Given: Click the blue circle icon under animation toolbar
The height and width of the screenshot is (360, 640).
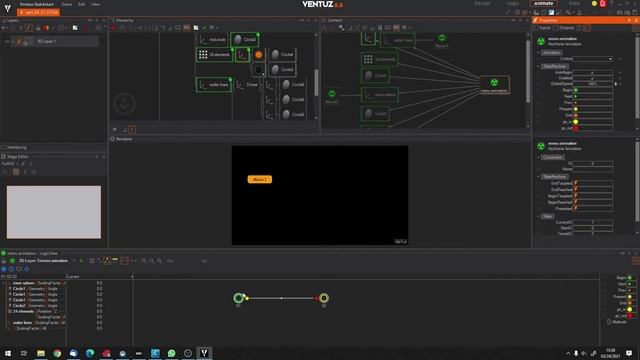Looking at the screenshot, I should (4, 269).
